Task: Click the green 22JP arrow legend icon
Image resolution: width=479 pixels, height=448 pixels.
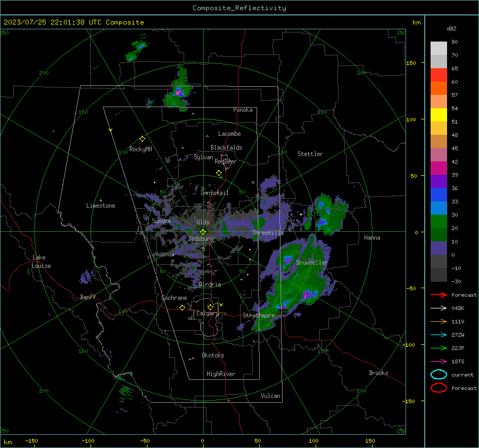Action: 439,348
